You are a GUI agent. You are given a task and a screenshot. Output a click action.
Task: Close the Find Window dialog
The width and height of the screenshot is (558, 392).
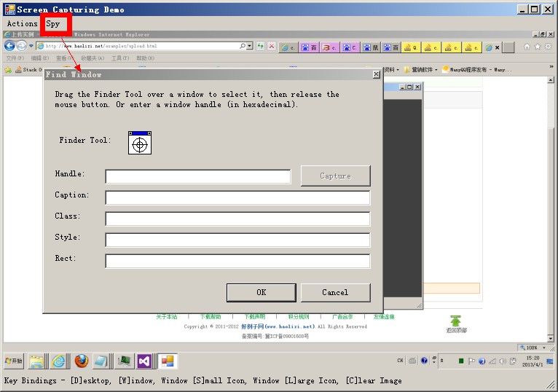376,74
